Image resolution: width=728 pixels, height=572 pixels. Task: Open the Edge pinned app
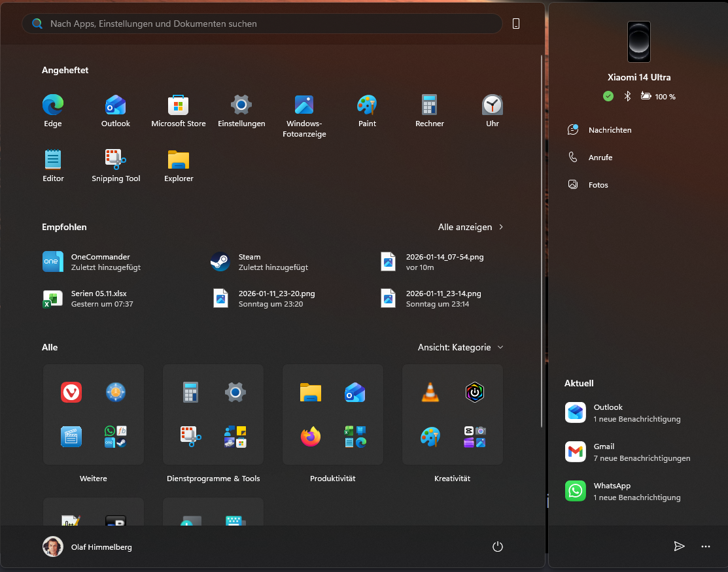click(x=53, y=110)
